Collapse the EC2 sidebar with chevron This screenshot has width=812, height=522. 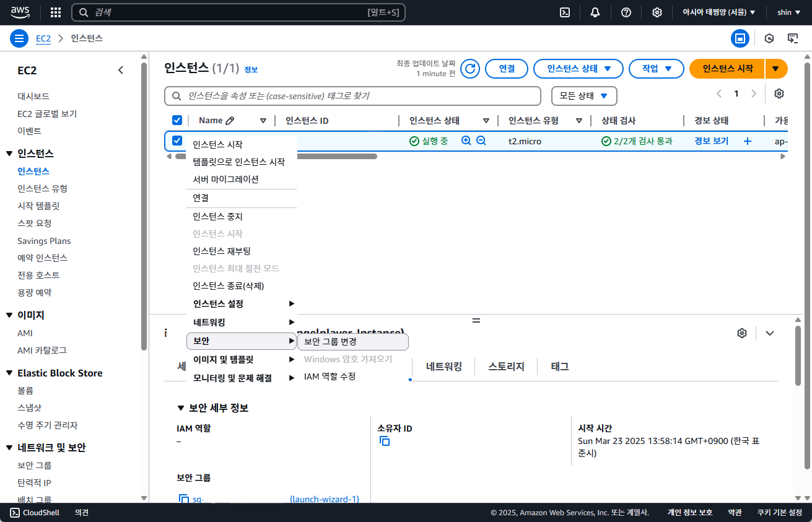click(121, 71)
